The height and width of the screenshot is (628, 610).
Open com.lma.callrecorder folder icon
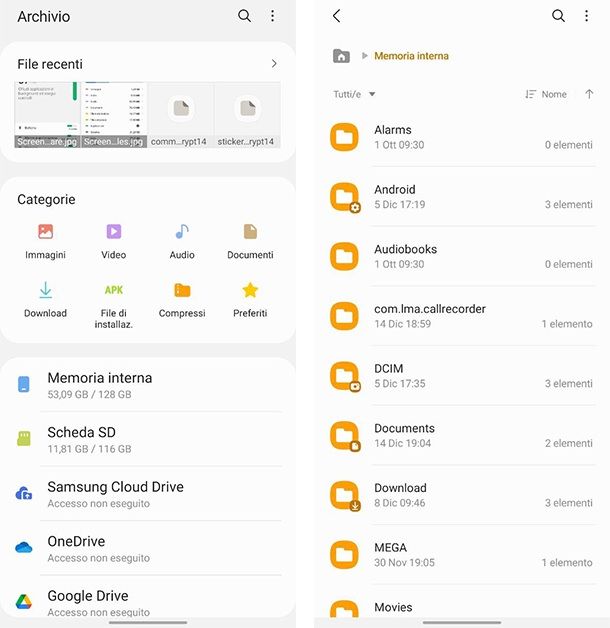point(344,316)
